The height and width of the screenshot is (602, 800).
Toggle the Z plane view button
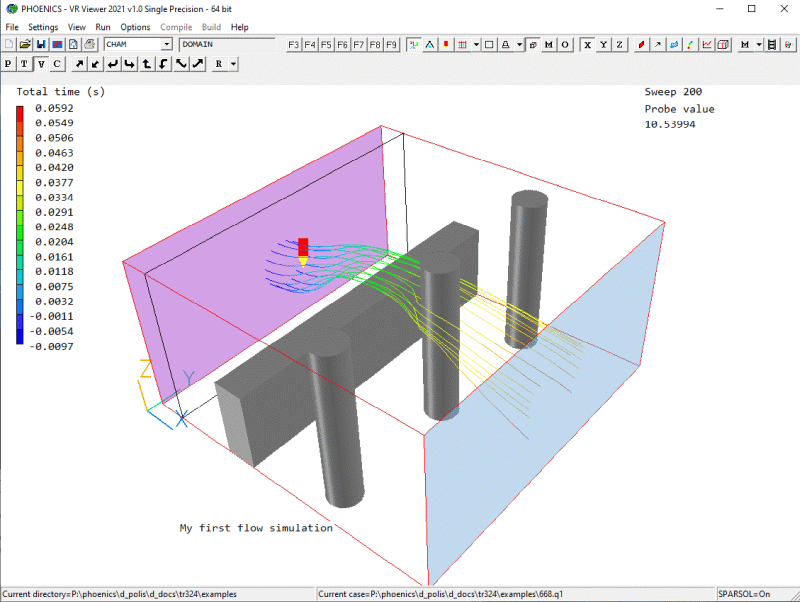(x=619, y=45)
